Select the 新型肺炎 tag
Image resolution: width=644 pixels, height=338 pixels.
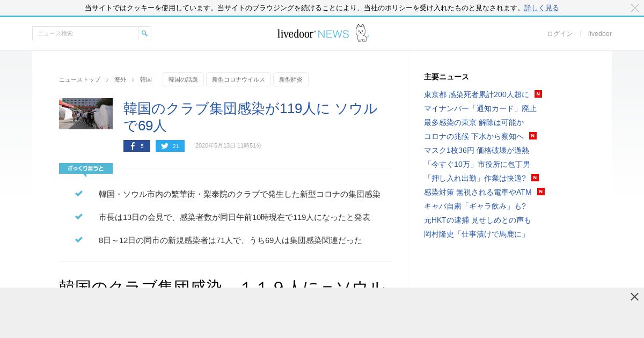tap(291, 79)
